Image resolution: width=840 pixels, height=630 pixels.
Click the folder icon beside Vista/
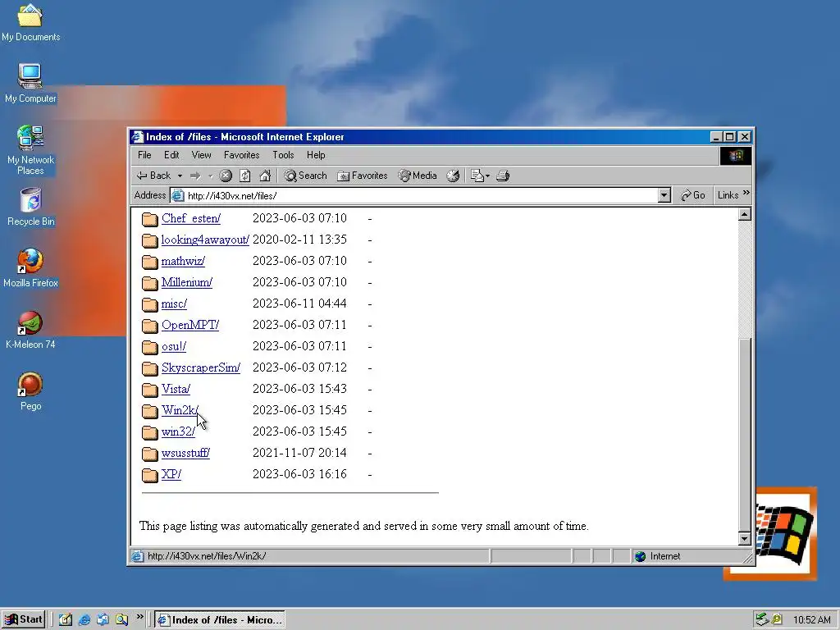(150, 390)
